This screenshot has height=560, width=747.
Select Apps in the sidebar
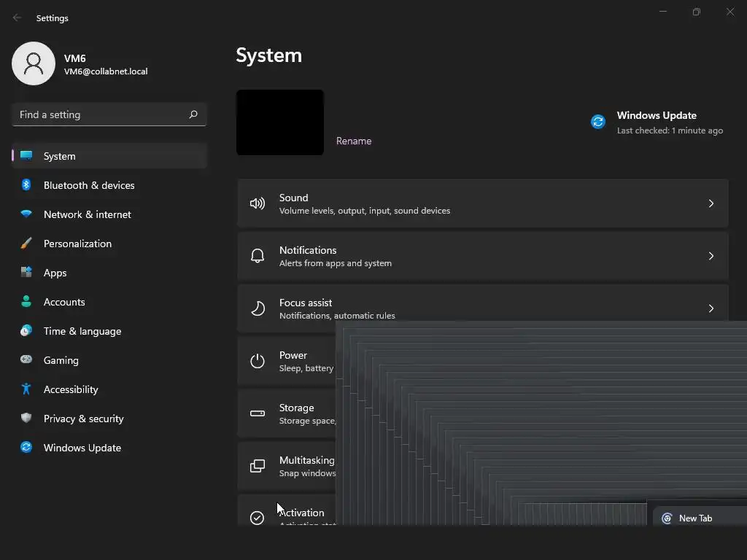pyautogui.click(x=55, y=273)
